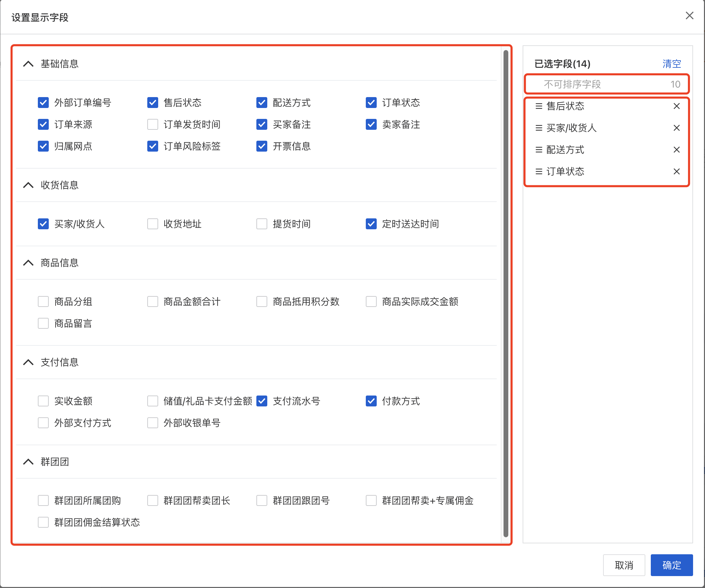Remove 买家/收货人 from selected fields

[676, 128]
